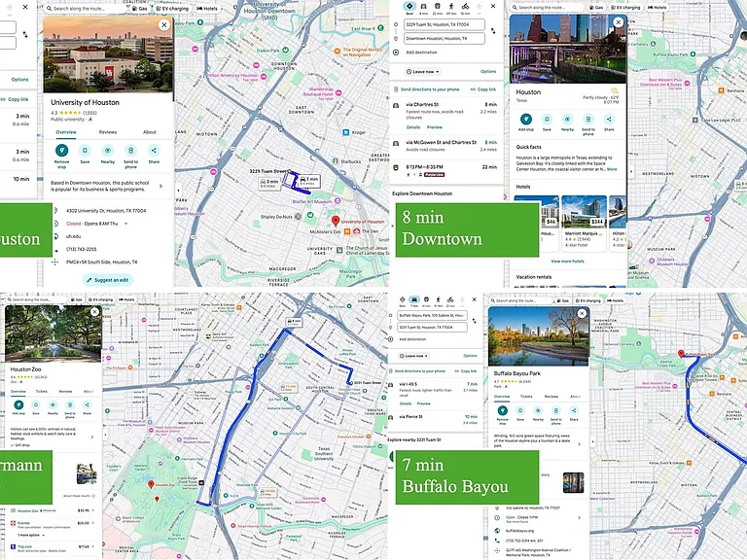The image size is (747, 560).
Task: Click Add stop in the Houston panel
Action: point(525,119)
